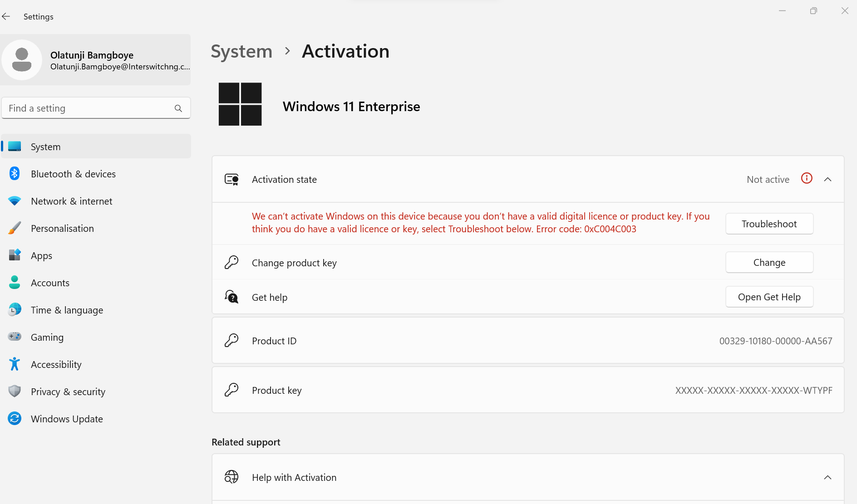Click the Gaming controller icon
Viewport: 857px width, 504px height.
[x=15, y=337]
